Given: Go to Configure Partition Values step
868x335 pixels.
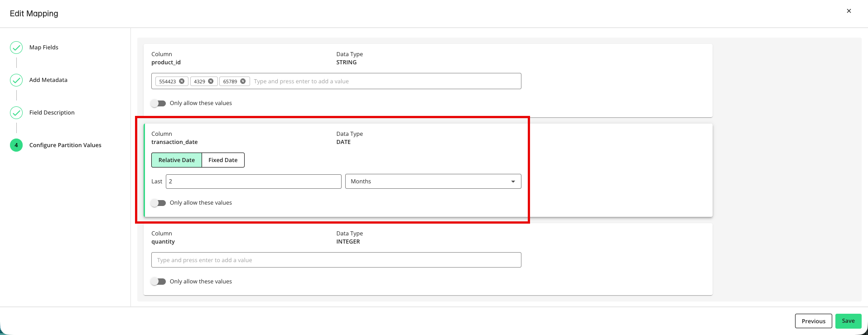Looking at the screenshot, I should [65, 145].
